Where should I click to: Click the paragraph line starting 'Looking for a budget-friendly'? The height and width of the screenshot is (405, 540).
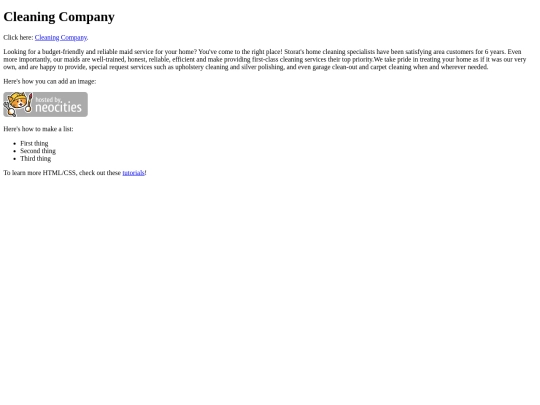tap(262, 52)
